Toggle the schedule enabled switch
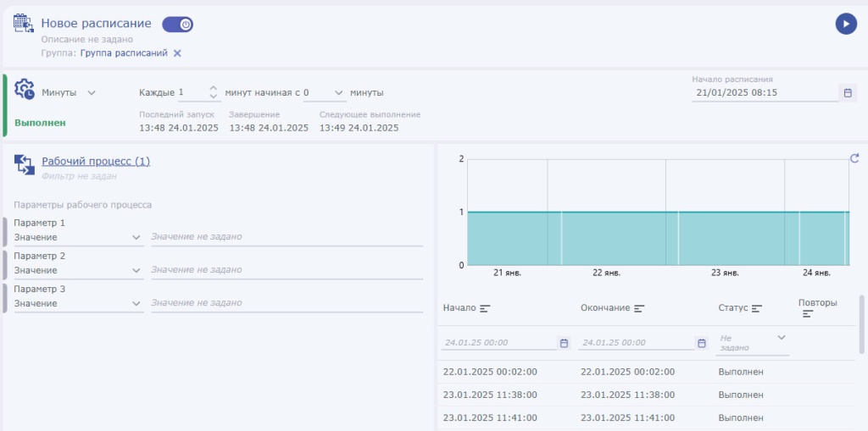The width and height of the screenshot is (868, 431). [178, 25]
